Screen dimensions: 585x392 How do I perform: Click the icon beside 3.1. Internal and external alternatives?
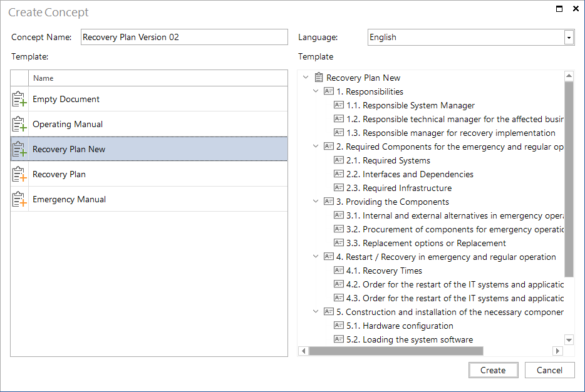(339, 215)
